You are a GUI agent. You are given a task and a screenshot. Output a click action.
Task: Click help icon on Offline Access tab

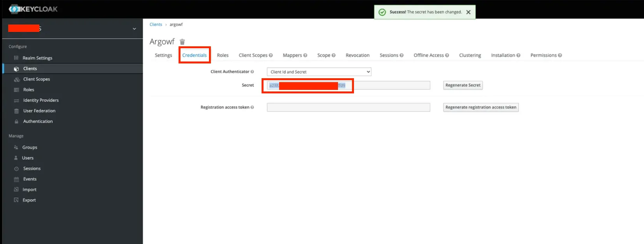pyautogui.click(x=447, y=55)
